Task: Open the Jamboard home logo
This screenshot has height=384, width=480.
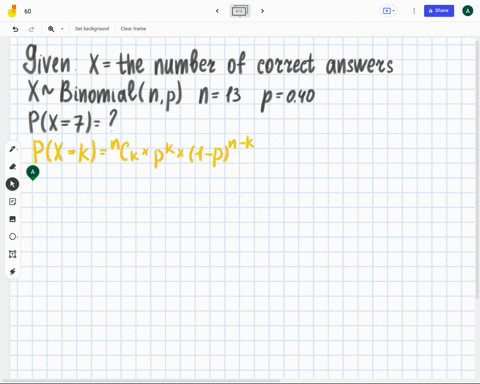Action: click(x=12, y=11)
